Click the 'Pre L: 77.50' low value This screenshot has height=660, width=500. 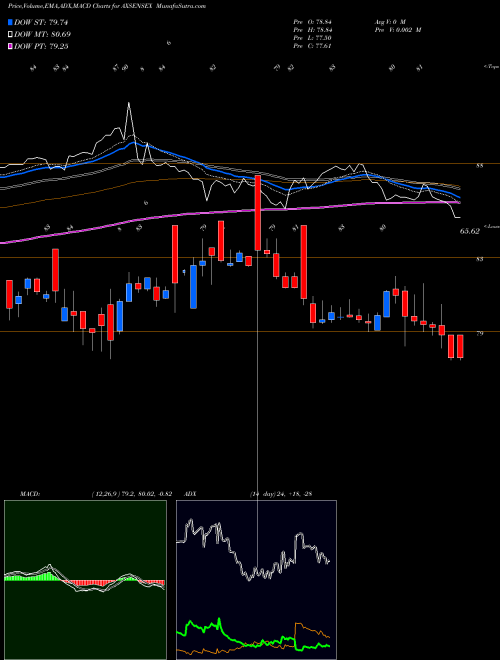click(313, 37)
